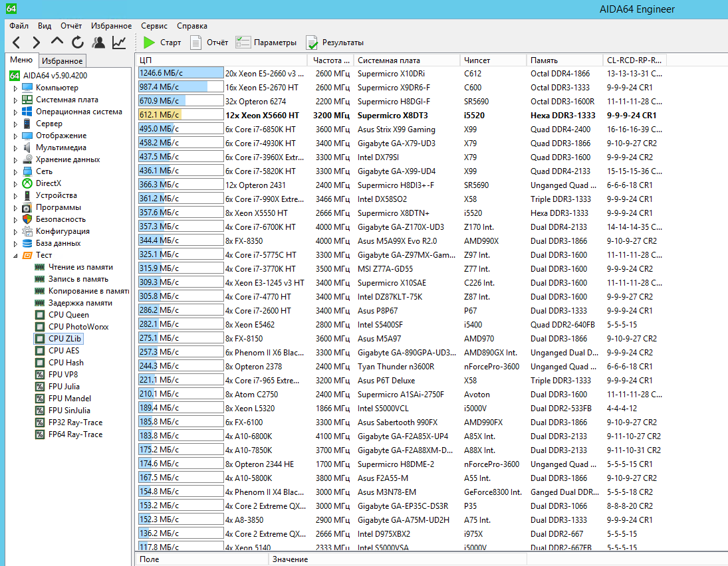The width and height of the screenshot is (728, 566).
Task: Expand the Сеть tree node
Action: click(15, 172)
